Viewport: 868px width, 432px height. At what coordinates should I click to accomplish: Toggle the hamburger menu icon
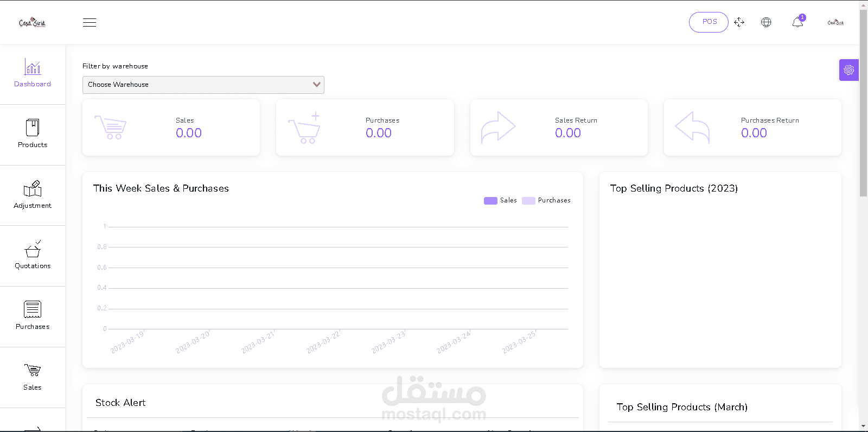(90, 22)
